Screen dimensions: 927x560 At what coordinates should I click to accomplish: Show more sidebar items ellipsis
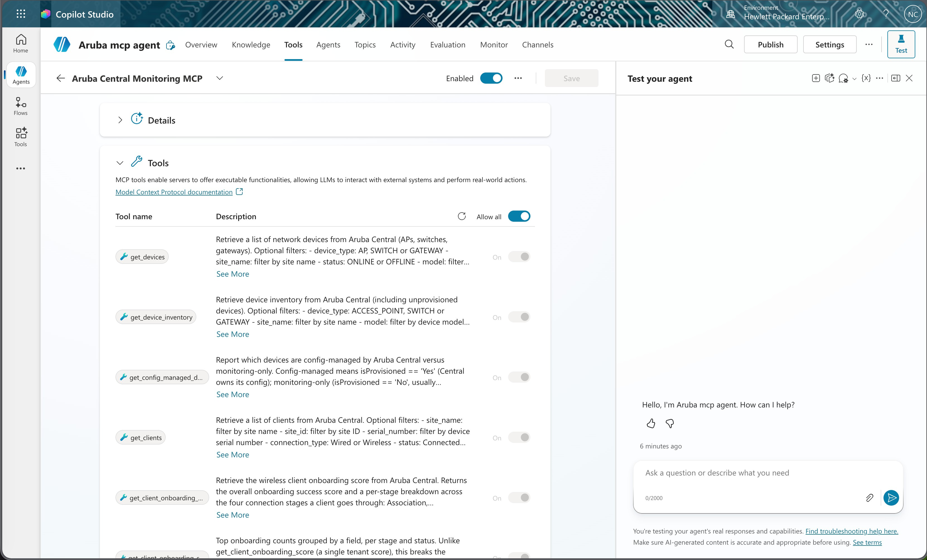pos(21,168)
